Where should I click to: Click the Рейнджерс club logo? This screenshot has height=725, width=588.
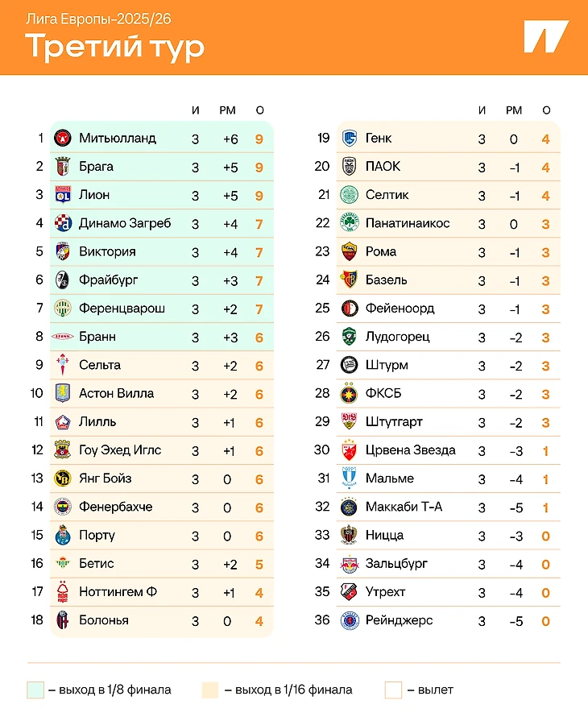350,620
